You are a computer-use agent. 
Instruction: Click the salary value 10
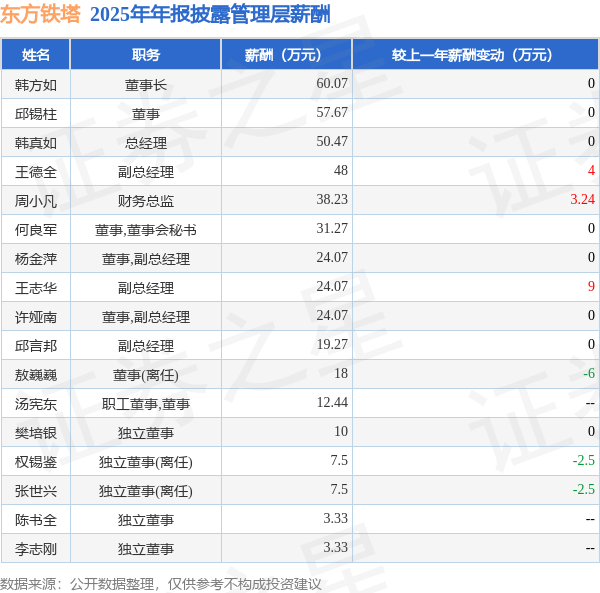(x=341, y=431)
